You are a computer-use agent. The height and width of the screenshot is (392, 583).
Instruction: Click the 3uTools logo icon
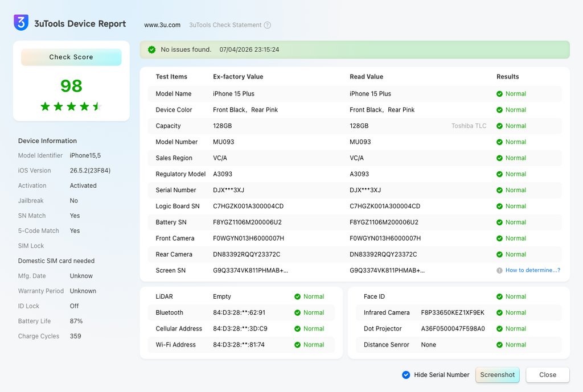(21, 23)
